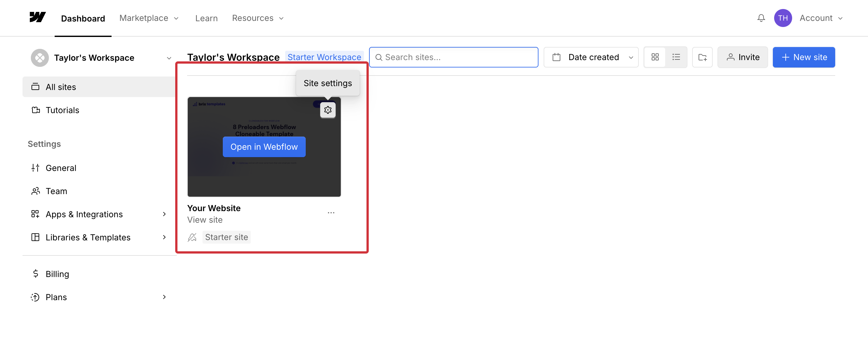Click the New site button
868x340 pixels.
point(804,57)
